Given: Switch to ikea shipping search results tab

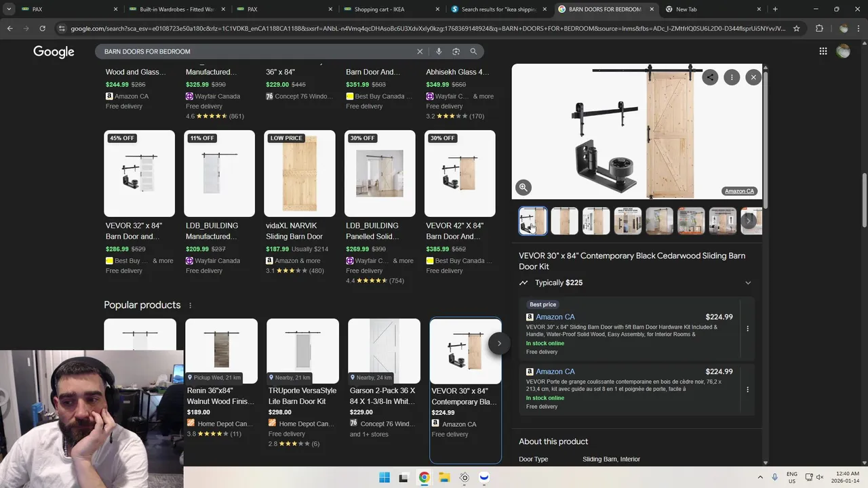Looking at the screenshot, I should coord(498,9).
